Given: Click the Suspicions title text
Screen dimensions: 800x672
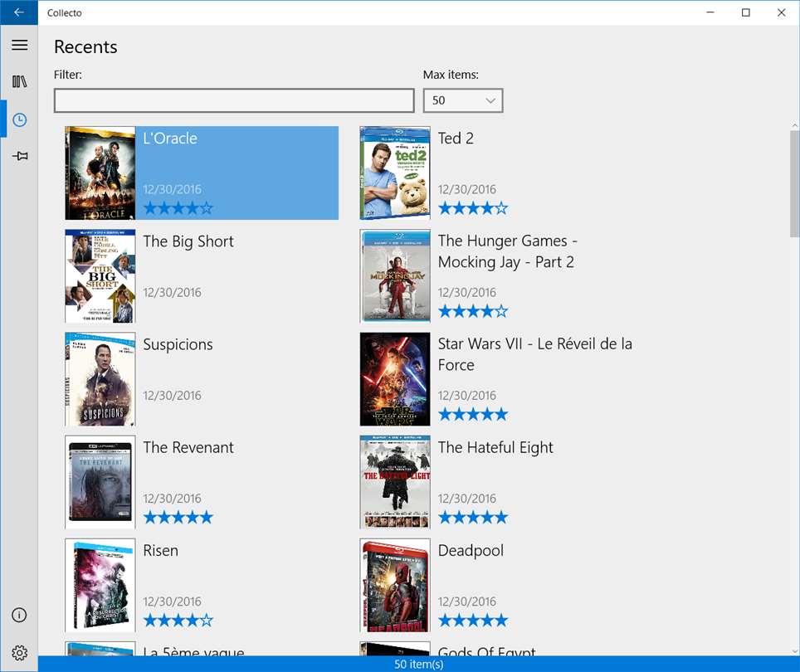Looking at the screenshot, I should point(178,344).
